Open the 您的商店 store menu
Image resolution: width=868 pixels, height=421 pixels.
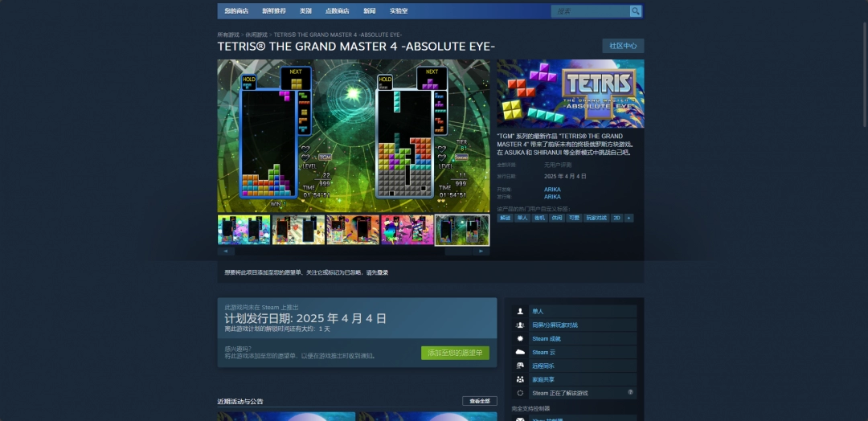tap(236, 11)
